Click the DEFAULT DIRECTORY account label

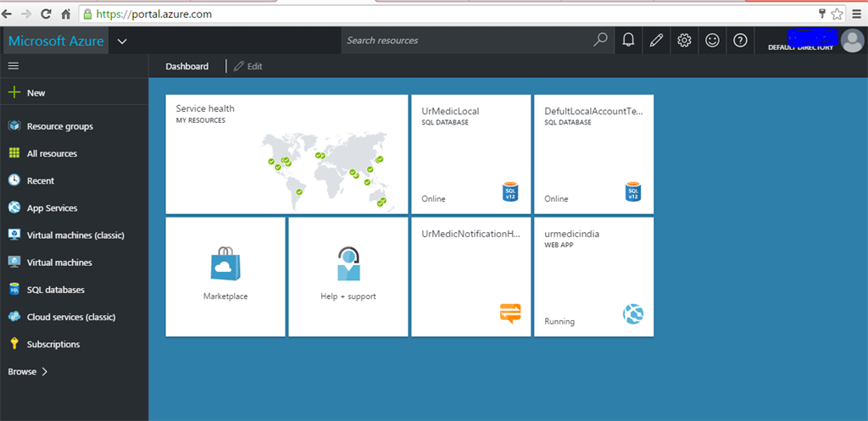(800, 48)
